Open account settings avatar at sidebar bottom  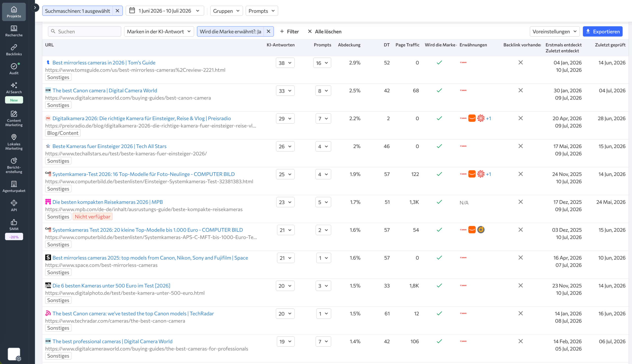[x=14, y=354]
